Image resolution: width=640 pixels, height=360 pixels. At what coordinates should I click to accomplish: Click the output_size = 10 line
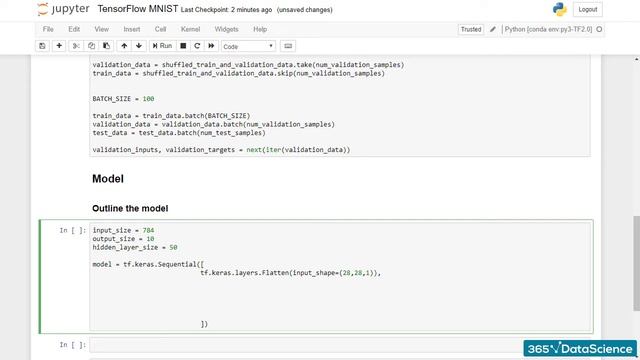point(123,239)
